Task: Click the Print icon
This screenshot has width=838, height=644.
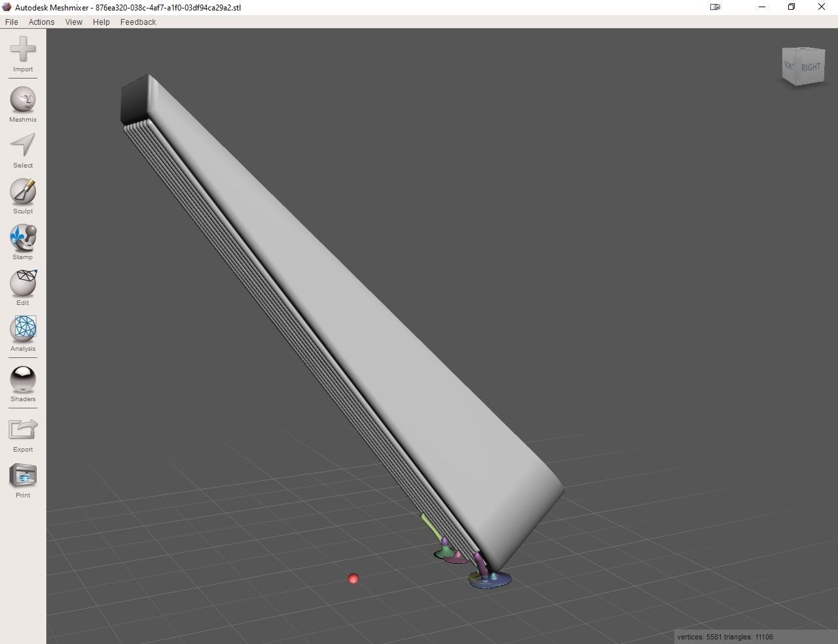Action: pos(23,476)
